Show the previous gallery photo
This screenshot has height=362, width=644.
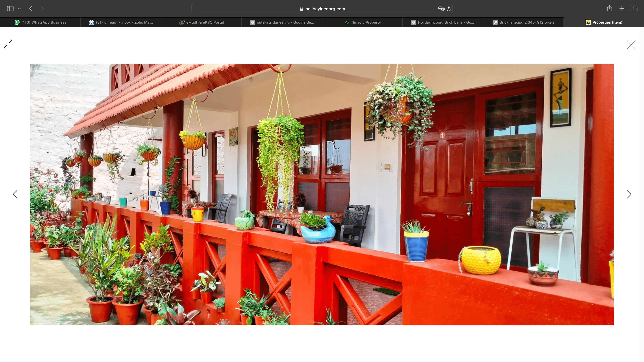[x=15, y=194]
